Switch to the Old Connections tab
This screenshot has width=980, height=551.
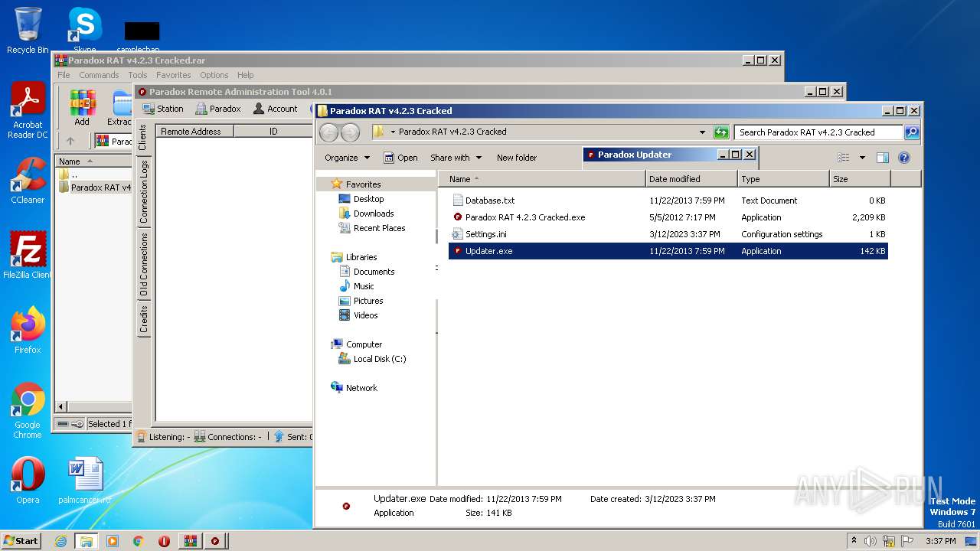143,264
